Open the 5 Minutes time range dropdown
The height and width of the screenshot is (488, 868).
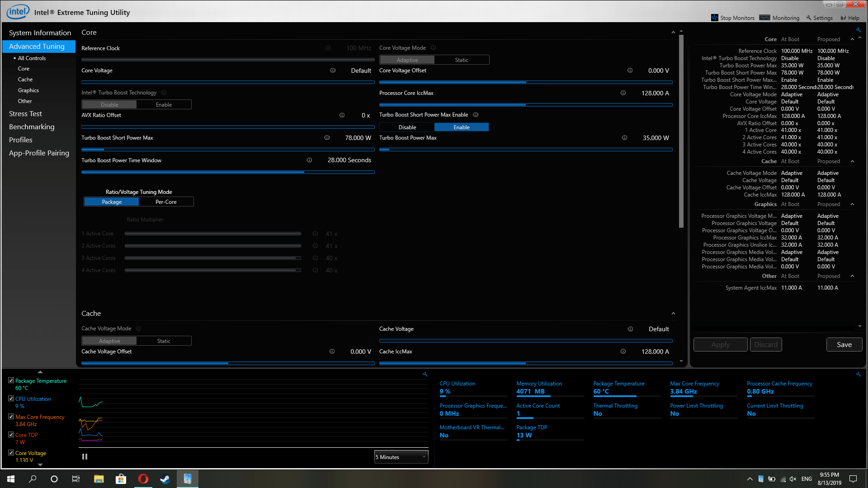tap(401, 457)
